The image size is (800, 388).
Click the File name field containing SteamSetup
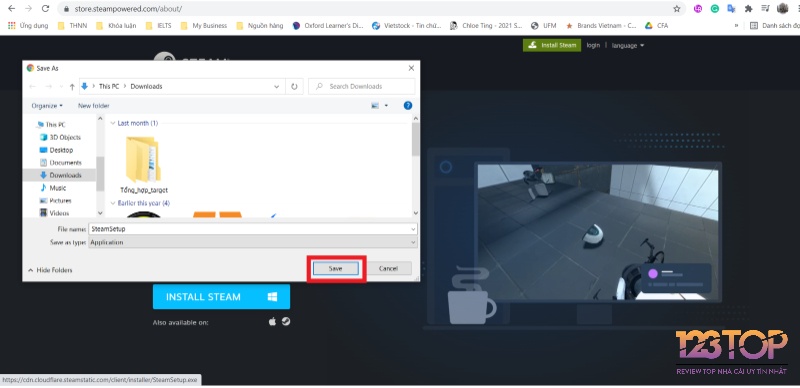click(x=253, y=229)
